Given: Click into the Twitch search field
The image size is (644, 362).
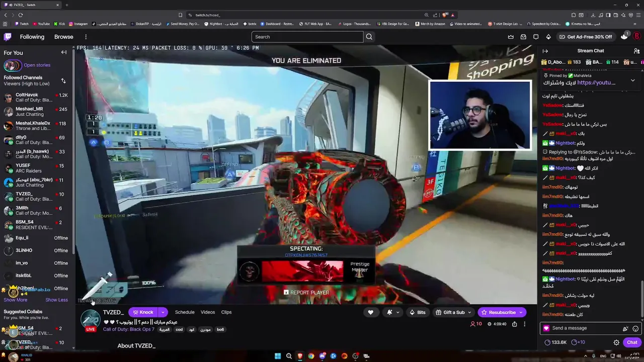Looking at the screenshot, I should pyautogui.click(x=307, y=37).
